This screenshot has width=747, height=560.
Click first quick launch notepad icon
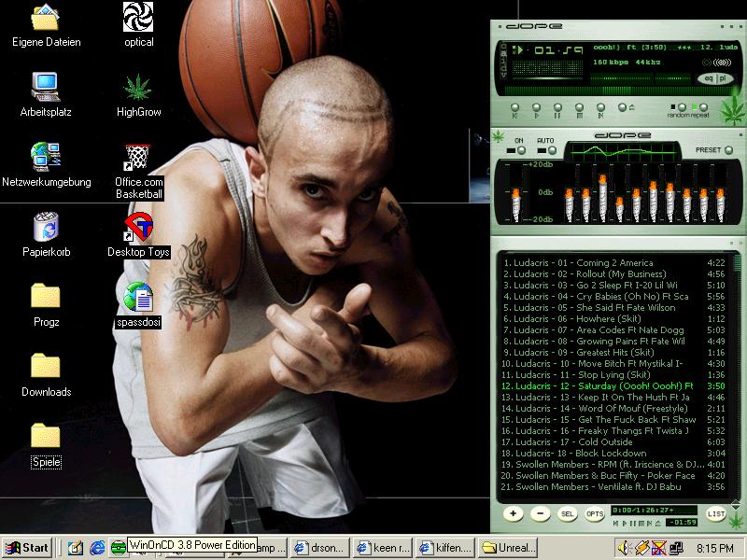tap(76, 548)
